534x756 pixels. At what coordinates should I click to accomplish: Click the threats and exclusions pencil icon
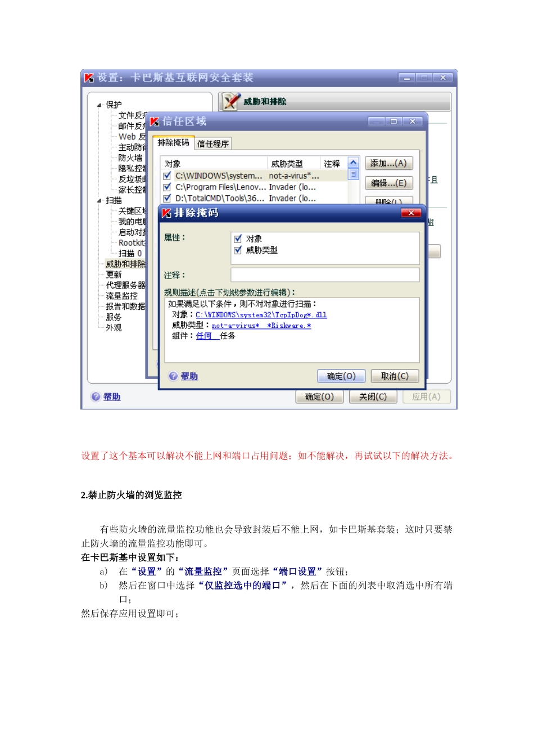click(x=230, y=101)
